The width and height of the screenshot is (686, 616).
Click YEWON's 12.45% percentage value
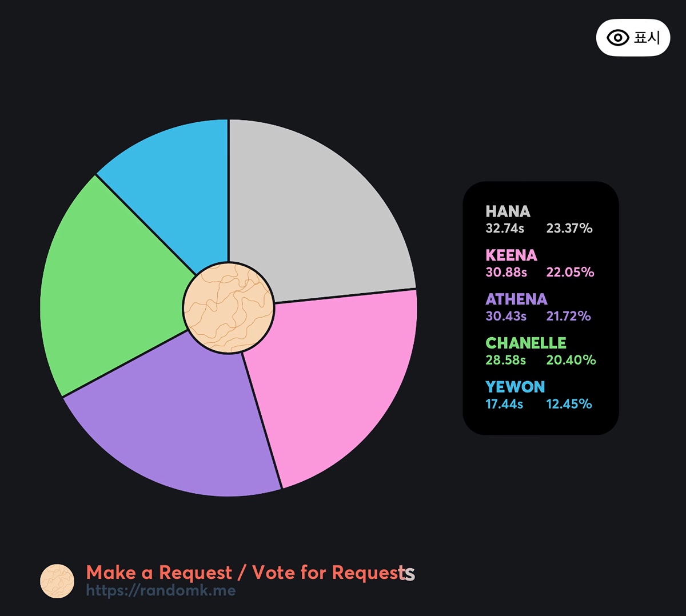tap(569, 404)
